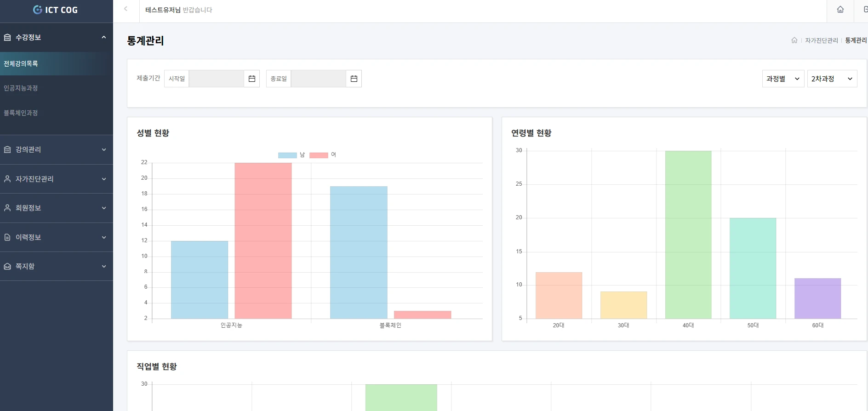Click the 직업별 현황 chart title
The width and height of the screenshot is (868, 411).
[x=157, y=366]
